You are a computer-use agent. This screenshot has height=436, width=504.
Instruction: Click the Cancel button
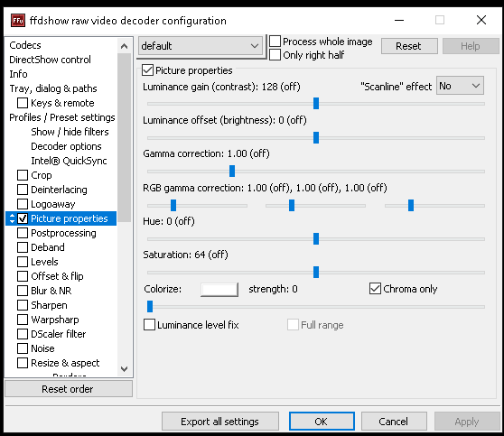pos(394,422)
